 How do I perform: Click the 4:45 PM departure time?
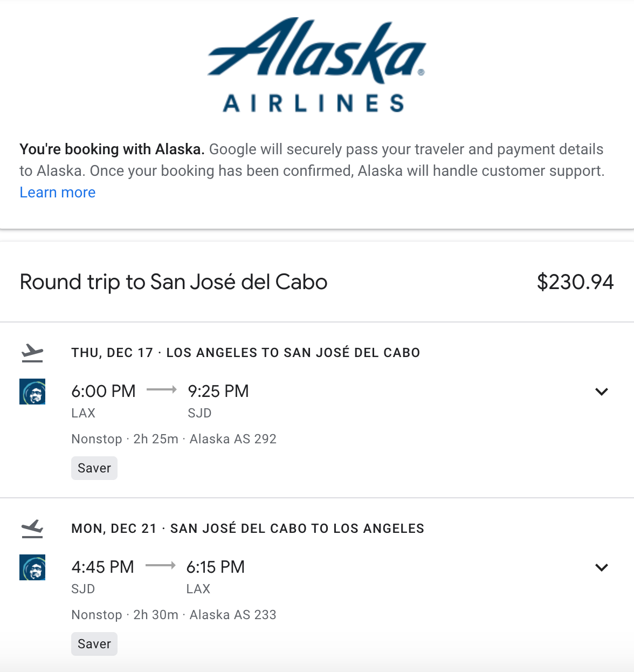click(103, 567)
